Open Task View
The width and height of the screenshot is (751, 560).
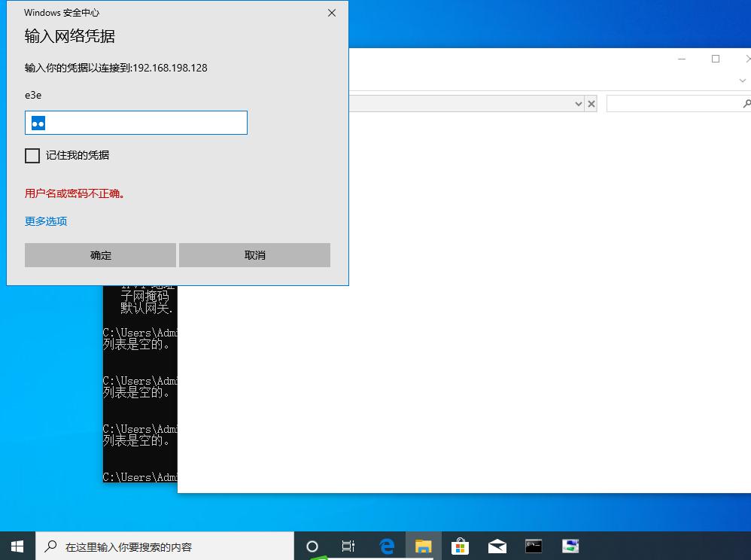point(348,546)
